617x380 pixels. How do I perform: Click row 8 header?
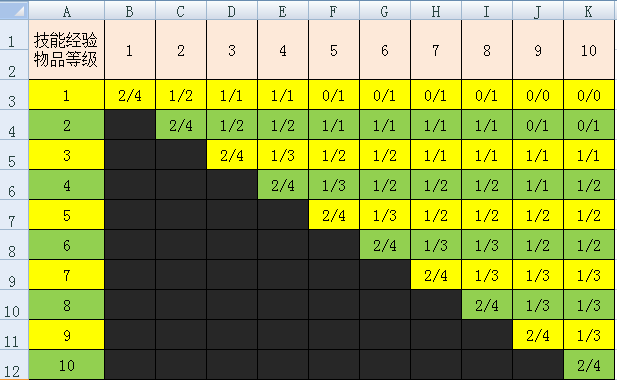(14, 245)
